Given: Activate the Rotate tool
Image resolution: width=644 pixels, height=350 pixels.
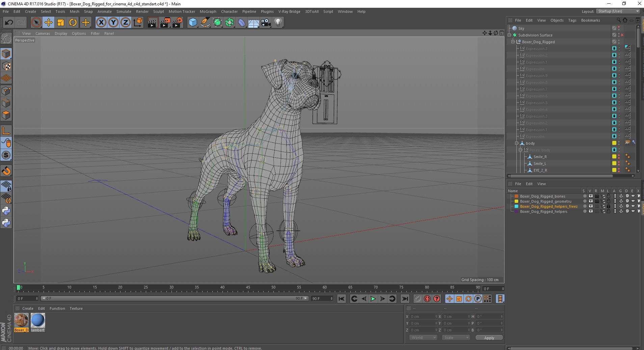Looking at the screenshot, I should tap(73, 23).
